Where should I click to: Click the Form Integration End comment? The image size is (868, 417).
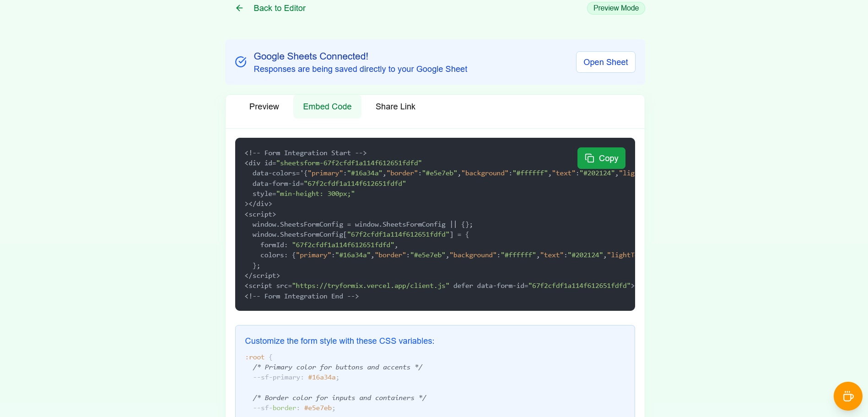click(302, 296)
